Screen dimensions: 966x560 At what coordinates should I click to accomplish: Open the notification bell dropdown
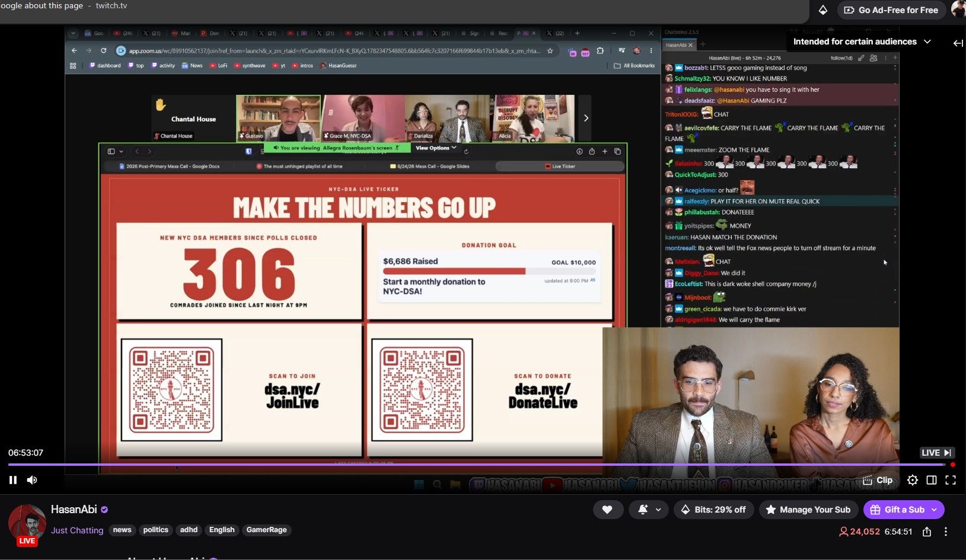point(649,510)
